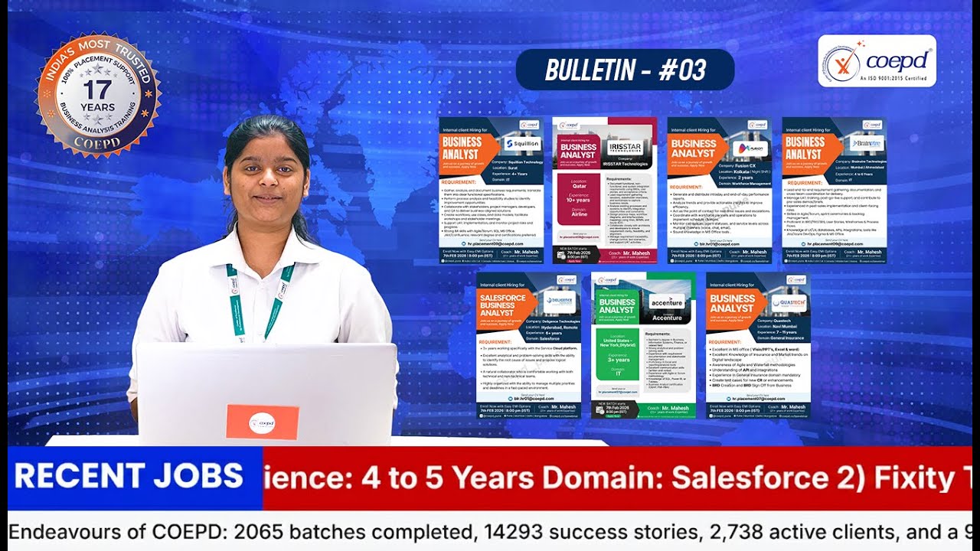Open the Accenture New York job poster

click(x=644, y=345)
